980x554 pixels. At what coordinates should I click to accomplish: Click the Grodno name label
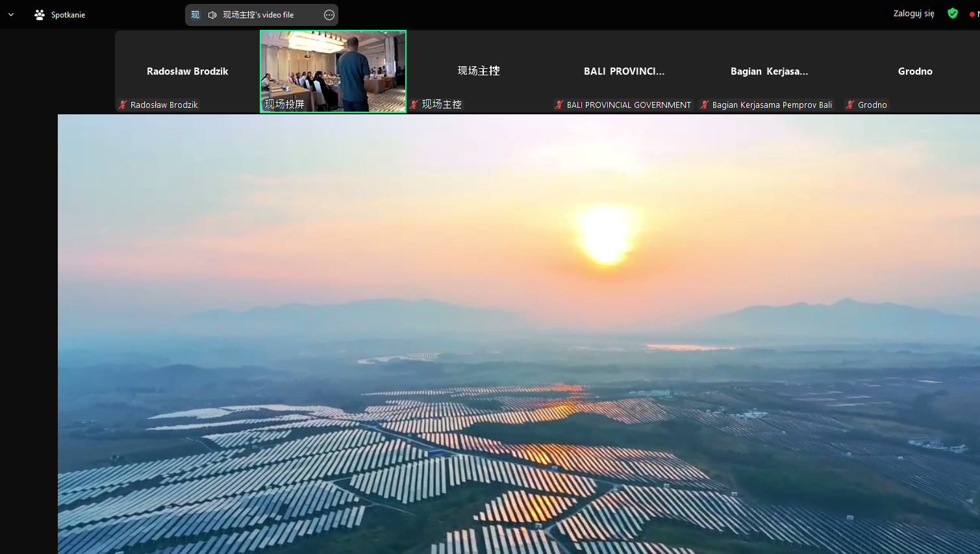pyautogui.click(x=872, y=105)
